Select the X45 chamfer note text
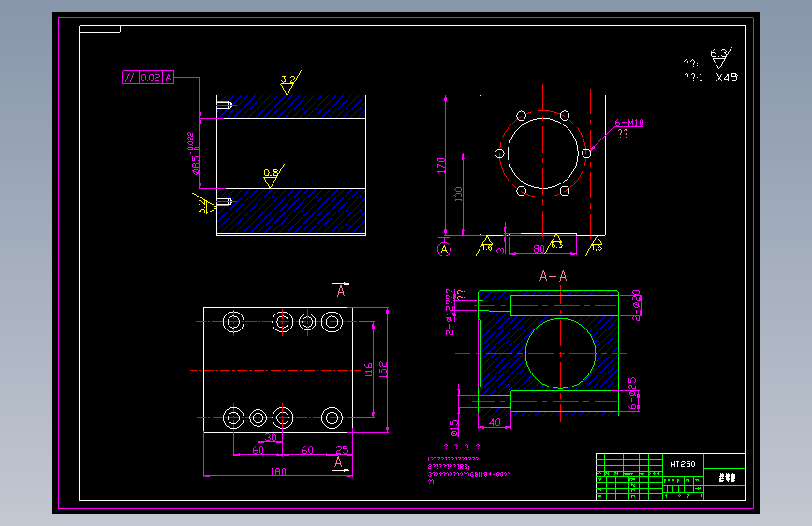This screenshot has height=526, width=812. pyautogui.click(x=727, y=78)
